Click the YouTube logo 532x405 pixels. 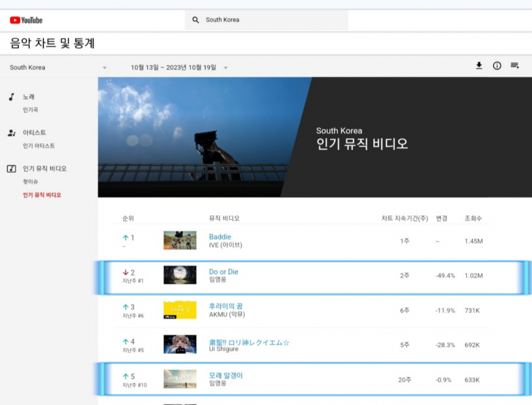[x=26, y=20]
